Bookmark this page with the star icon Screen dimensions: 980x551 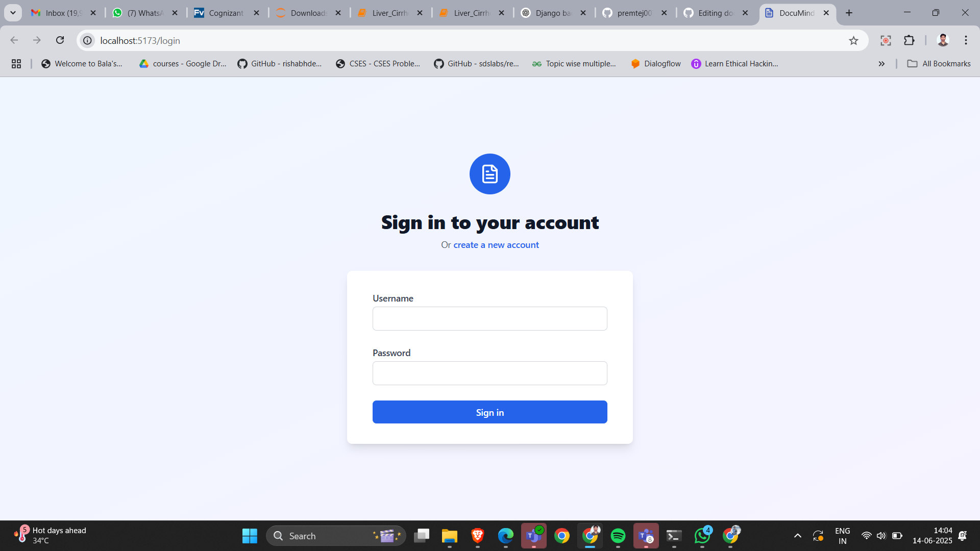point(853,41)
